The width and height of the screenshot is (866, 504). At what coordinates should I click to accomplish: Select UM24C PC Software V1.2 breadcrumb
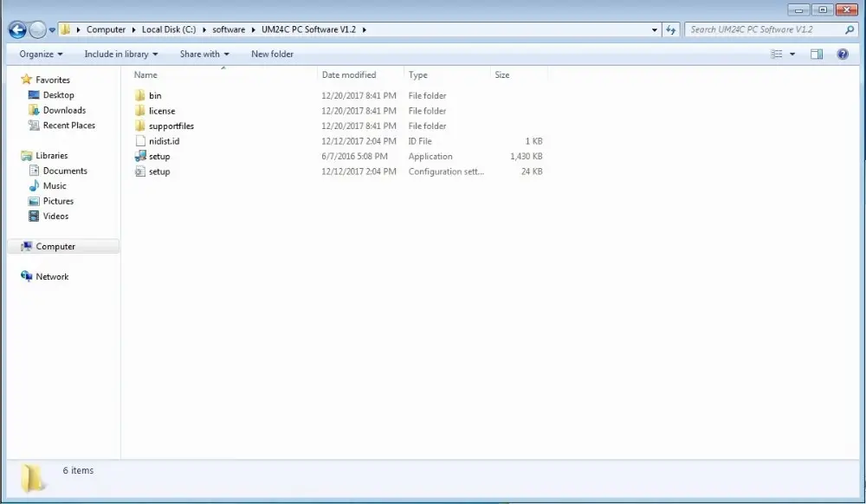pyautogui.click(x=308, y=29)
